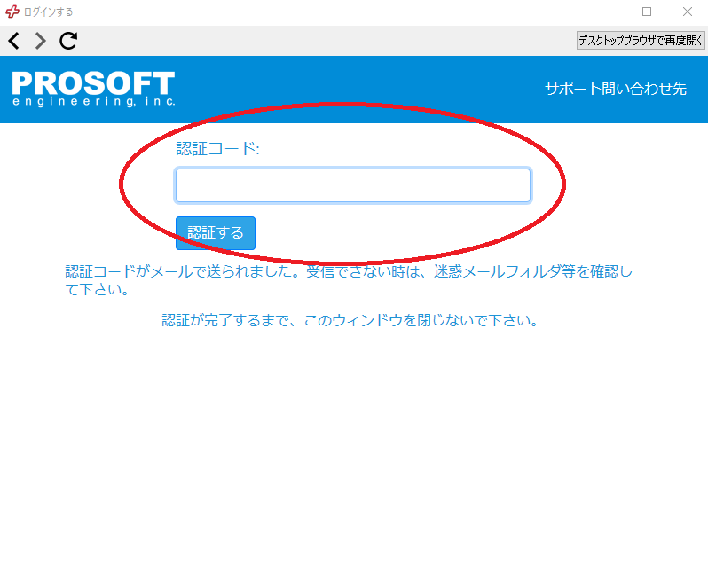The image size is (708, 588).
Task: Close the ログインする window
Action: click(687, 12)
